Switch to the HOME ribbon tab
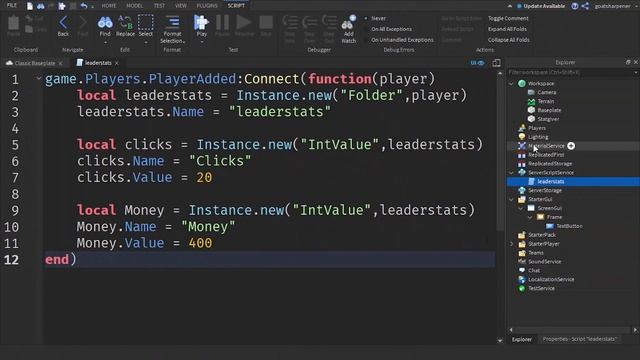 point(109,6)
